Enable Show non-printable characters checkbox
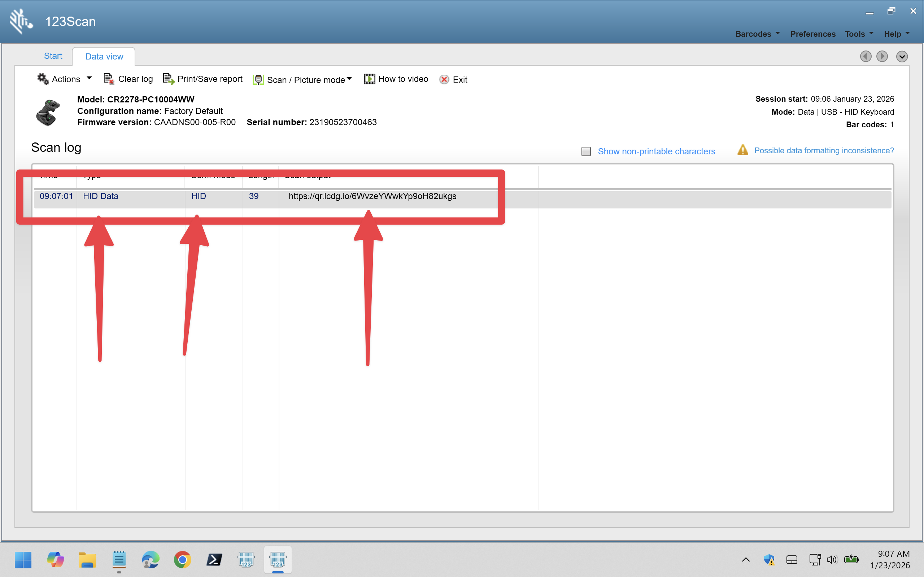The width and height of the screenshot is (924, 577). (x=586, y=151)
